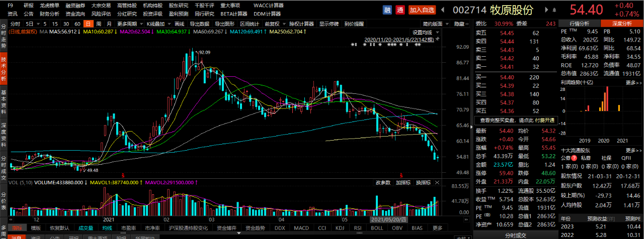Switch chart period to 周 weekly
Image resolution: width=644 pixels, height=239 pixels.
[99, 24]
